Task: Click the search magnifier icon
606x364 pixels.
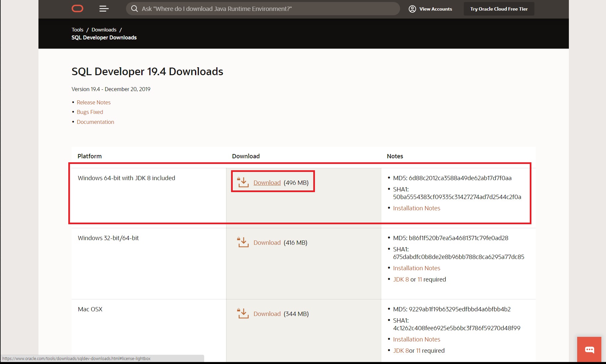Action: coord(134,9)
